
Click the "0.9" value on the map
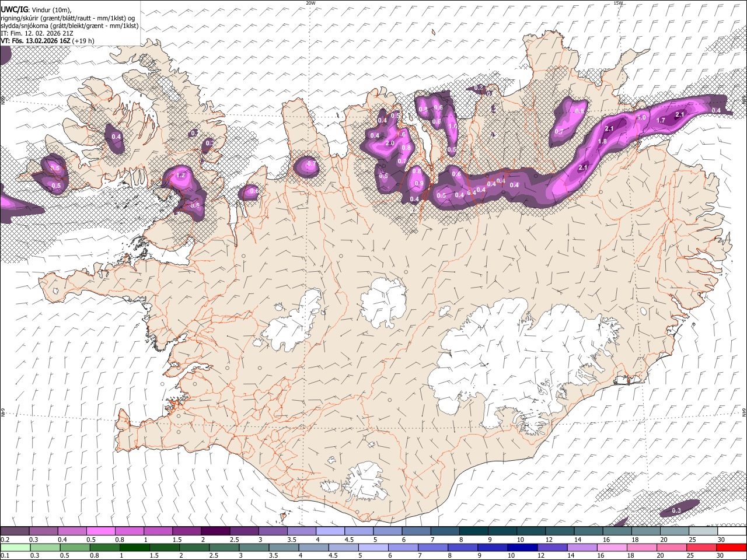click(418, 184)
